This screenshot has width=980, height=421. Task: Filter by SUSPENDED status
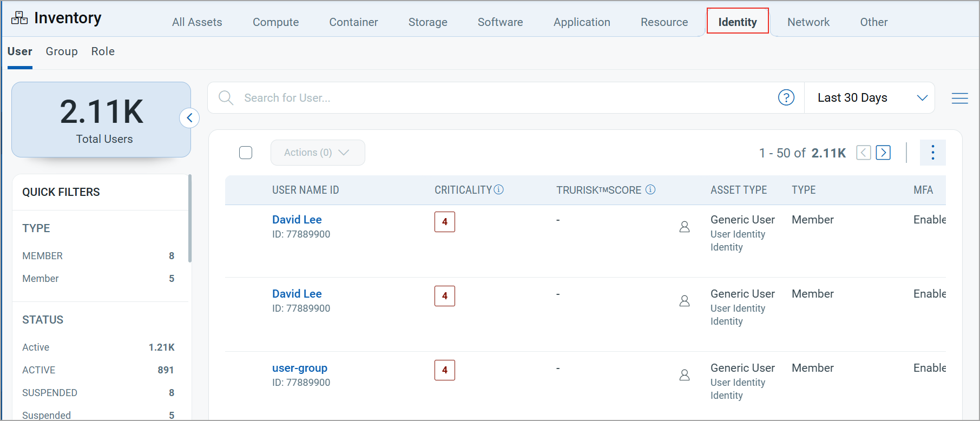[50, 393]
